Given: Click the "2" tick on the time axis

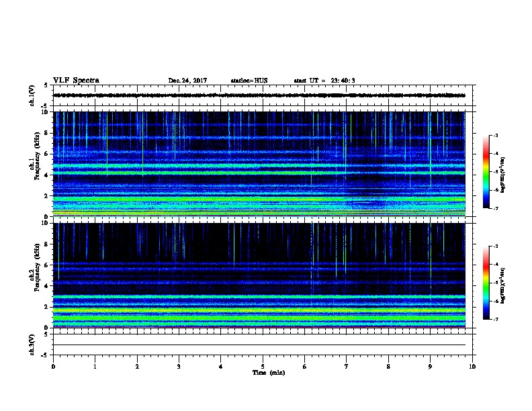Looking at the screenshot, I should (137, 367).
